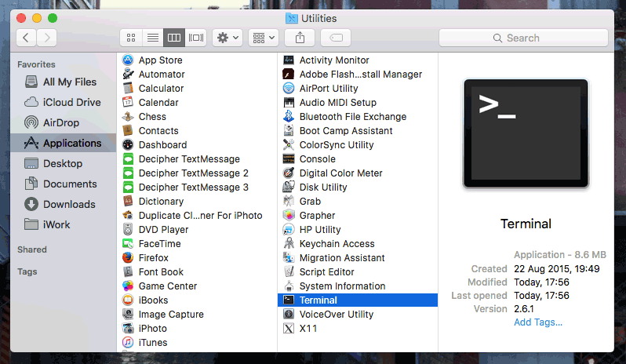Select 'Decipher TextMessage 3' row
The image size is (626, 364).
point(197,187)
